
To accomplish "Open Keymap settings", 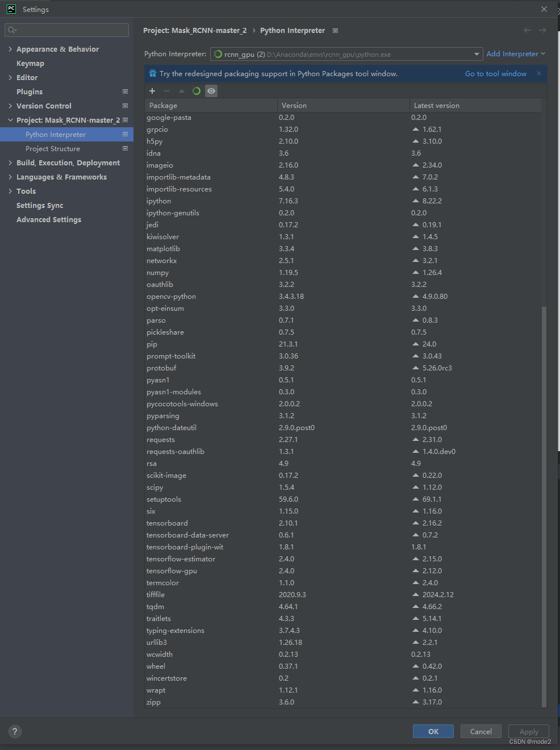I will (x=30, y=64).
